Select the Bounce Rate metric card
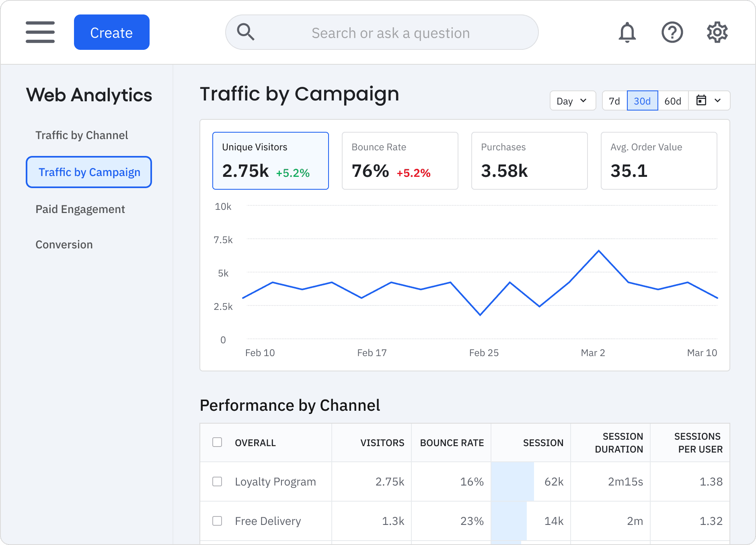756x545 pixels. coord(400,160)
